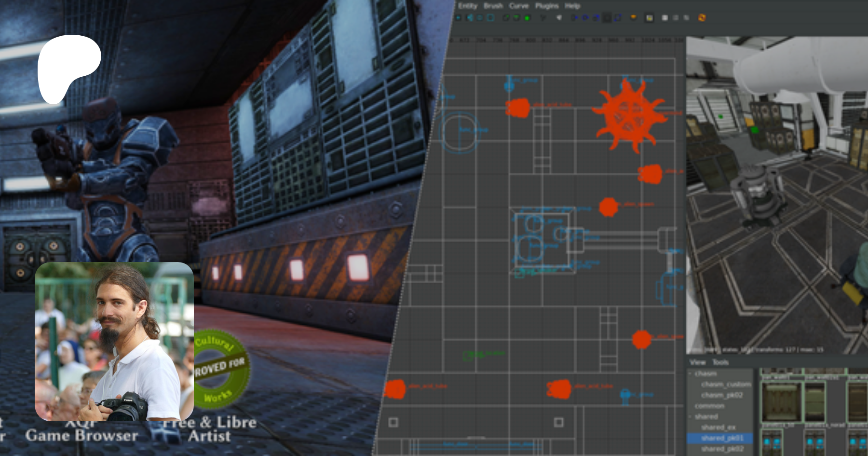Click the white arrow-shaped toolbar icon
868x456 pixels.
[559, 18]
